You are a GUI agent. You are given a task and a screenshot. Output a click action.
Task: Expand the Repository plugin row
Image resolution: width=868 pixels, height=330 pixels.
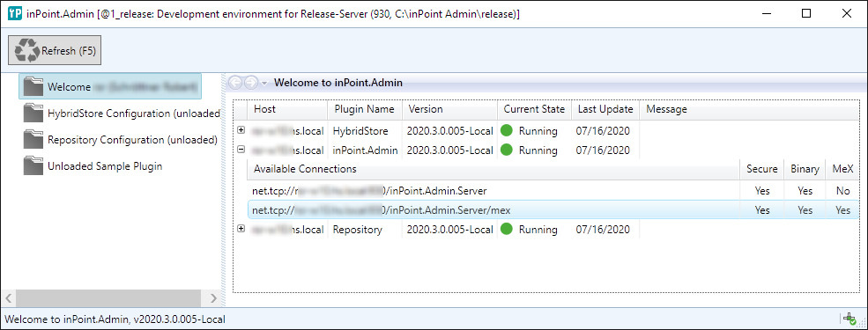(241, 229)
